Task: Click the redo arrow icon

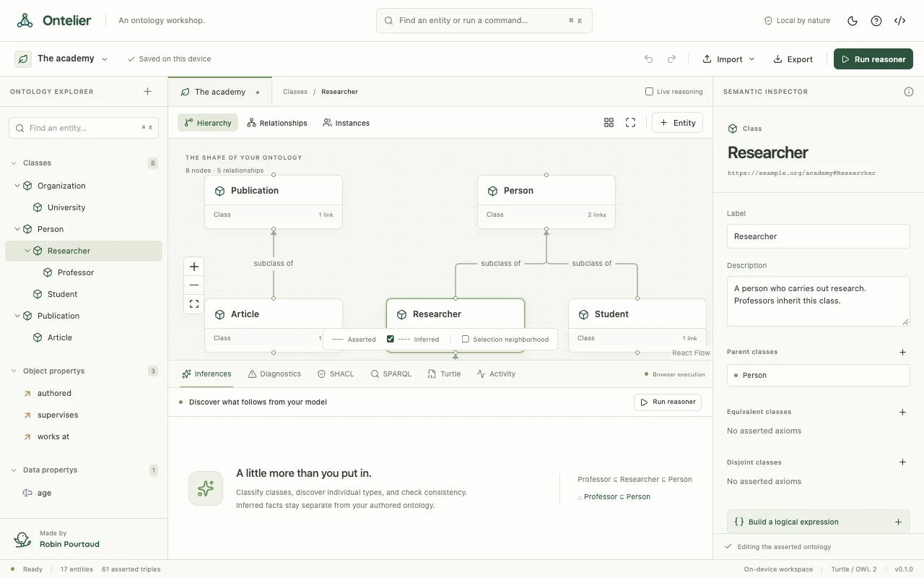Action: click(671, 59)
